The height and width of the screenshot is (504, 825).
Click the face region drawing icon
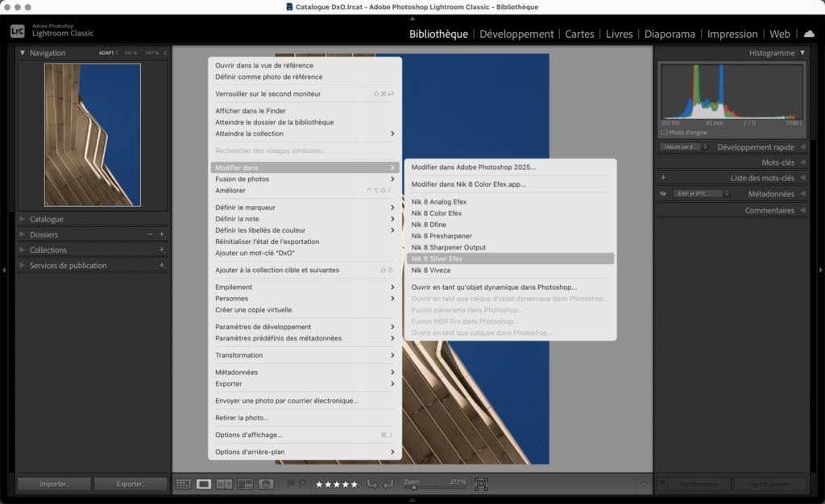481,484
